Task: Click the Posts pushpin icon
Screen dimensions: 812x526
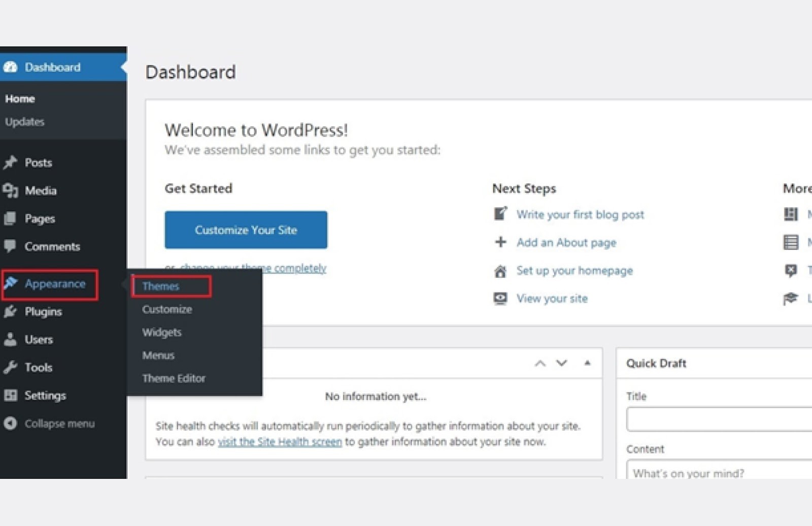Action: (x=10, y=162)
